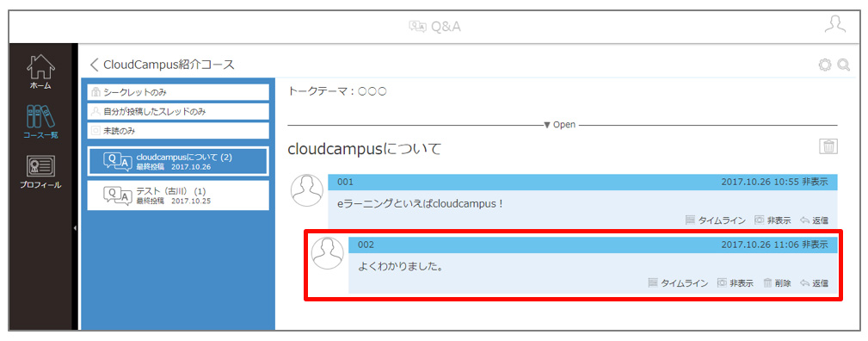
Task: Toggle the 未読のみ filter
Action: pos(178,131)
